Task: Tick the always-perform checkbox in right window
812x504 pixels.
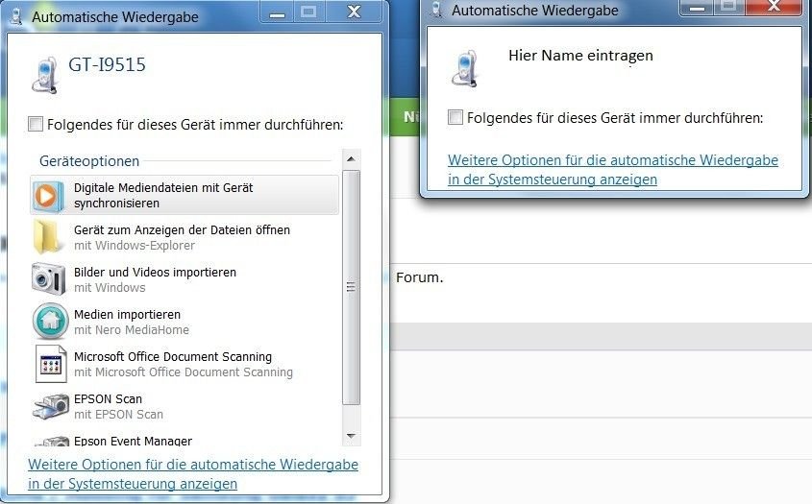Action: [455, 117]
